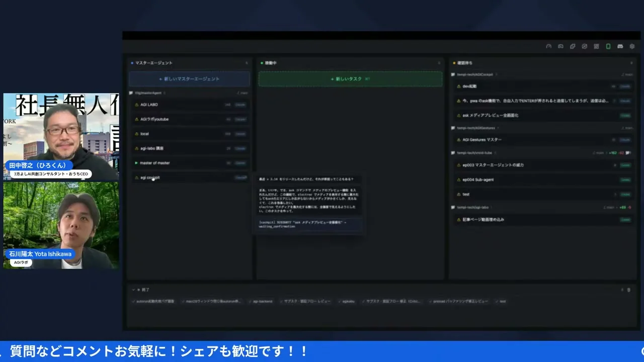Click the repository icon beside tfg/masterAgent
Viewport: 644px width, 362px height.
click(131, 93)
